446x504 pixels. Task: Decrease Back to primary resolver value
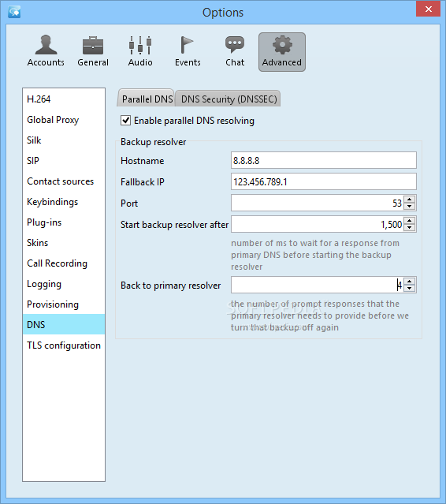[410, 289]
